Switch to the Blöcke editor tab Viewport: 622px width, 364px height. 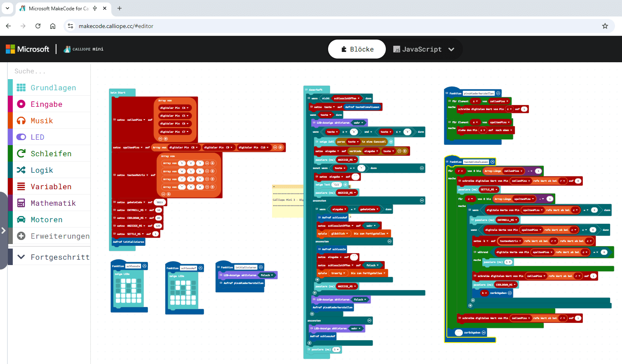[357, 49]
